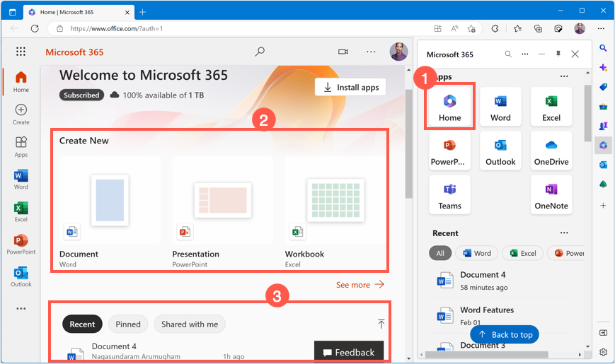Open browser Extensions puzzle icon
This screenshot has height=364, width=615.
pos(495,28)
